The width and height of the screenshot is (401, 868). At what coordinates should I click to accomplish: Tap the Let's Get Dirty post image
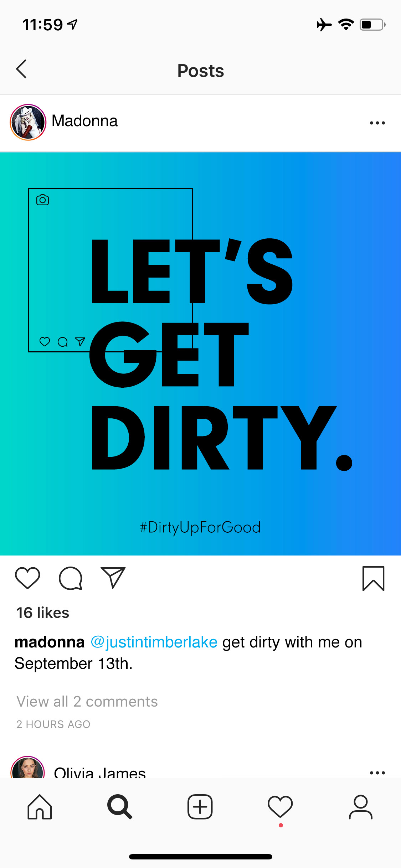point(200,354)
